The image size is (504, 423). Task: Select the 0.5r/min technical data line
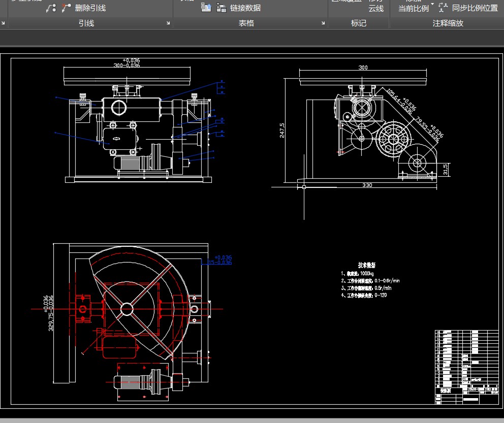[366, 288]
